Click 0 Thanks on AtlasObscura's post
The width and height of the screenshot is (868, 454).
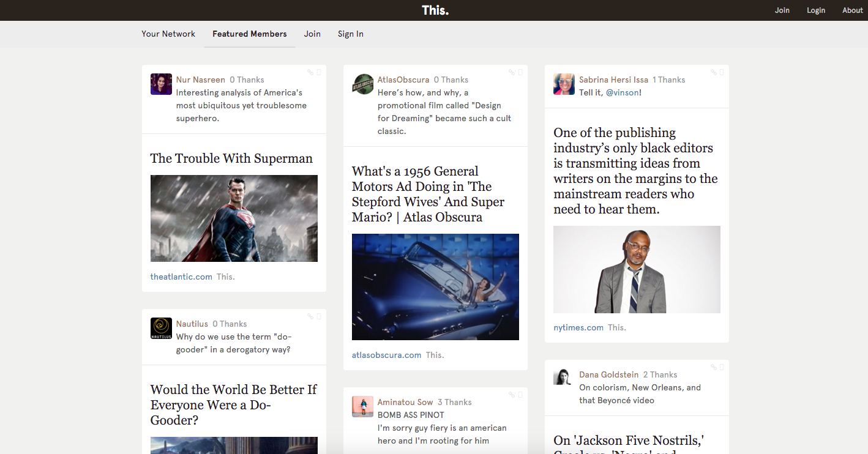451,80
